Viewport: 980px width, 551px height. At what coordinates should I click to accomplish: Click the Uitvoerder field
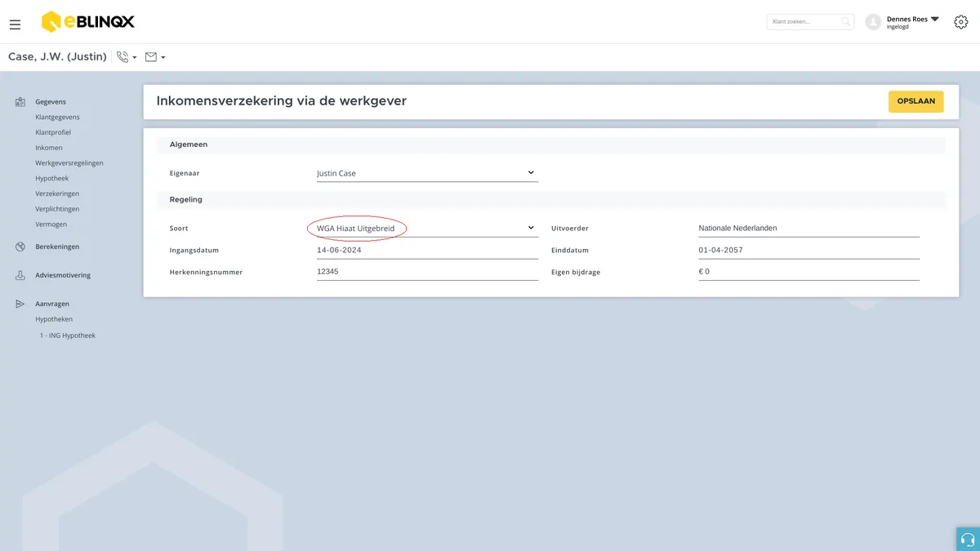808,229
